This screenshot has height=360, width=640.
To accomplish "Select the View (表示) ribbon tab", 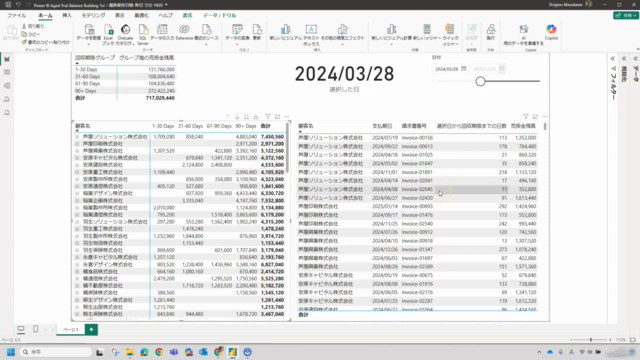I will point(120,16).
